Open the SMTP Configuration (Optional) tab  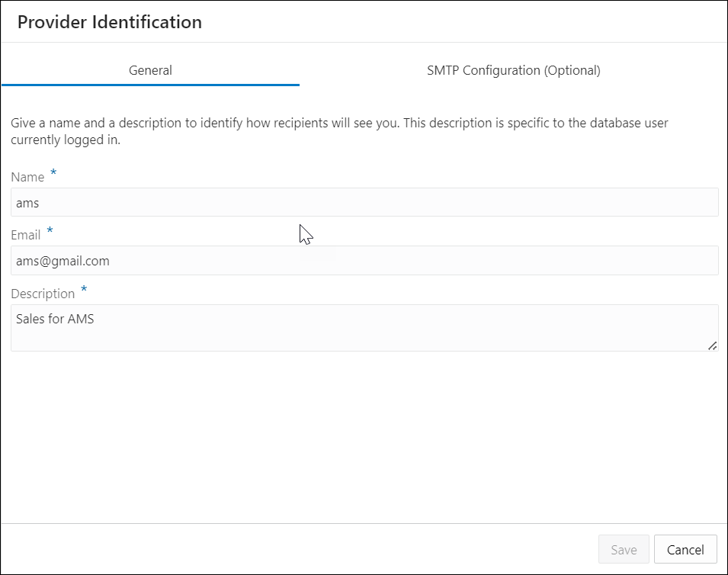(x=513, y=70)
